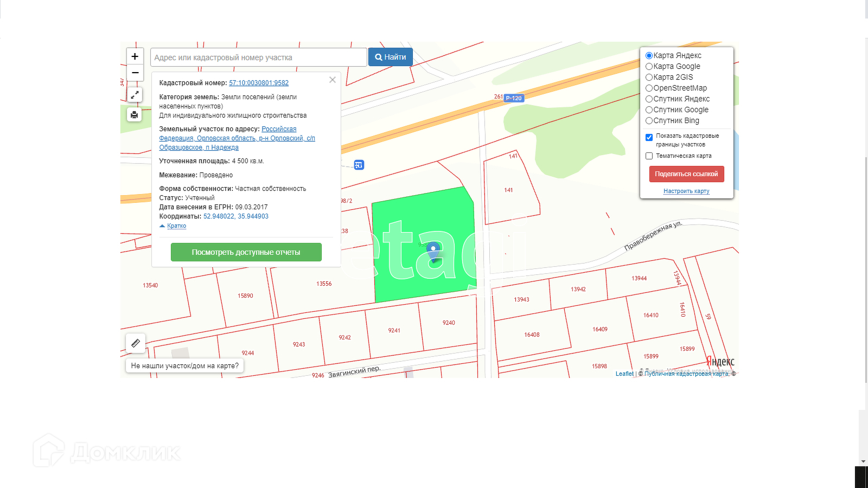868x488 pixels.
Task: Click Не нашли участок/дом на карте? button
Action: coord(184,366)
